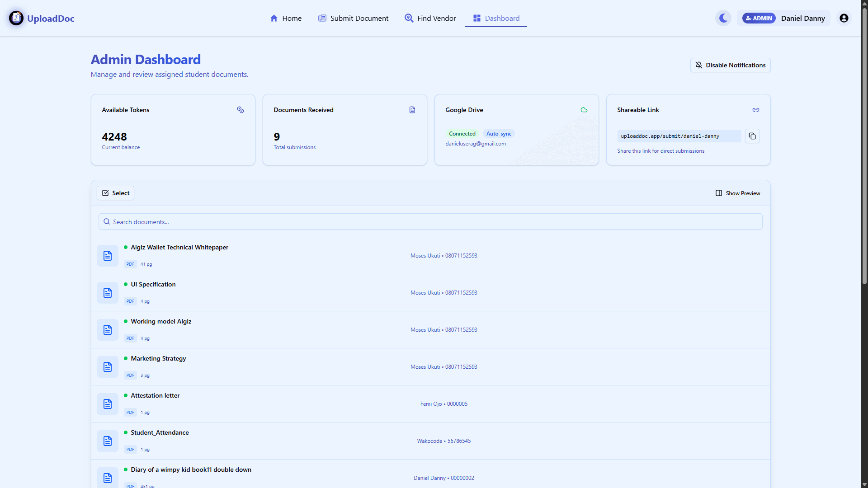This screenshot has width=868, height=488.
Task: Open the Find Vendor page
Action: [429, 18]
